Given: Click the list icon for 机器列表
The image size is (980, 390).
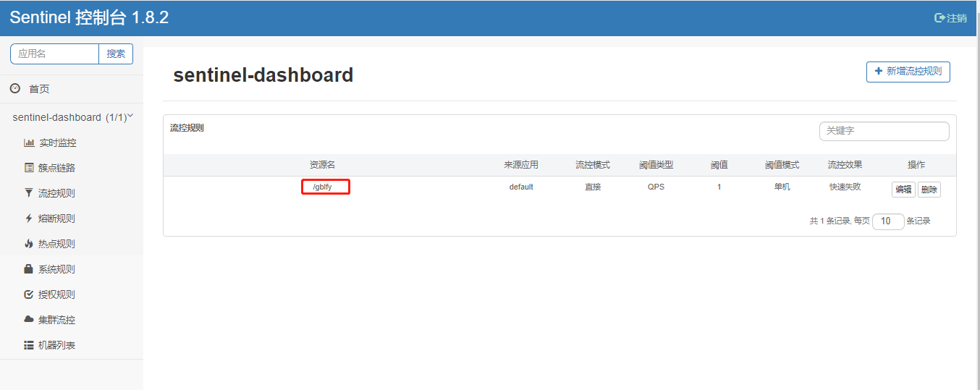Looking at the screenshot, I should (x=29, y=345).
